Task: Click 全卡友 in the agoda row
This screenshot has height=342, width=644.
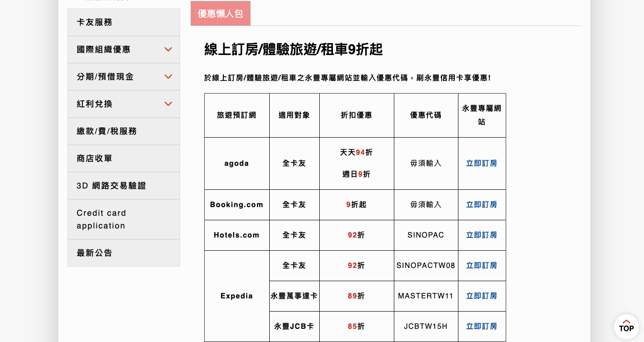Action: tap(294, 163)
